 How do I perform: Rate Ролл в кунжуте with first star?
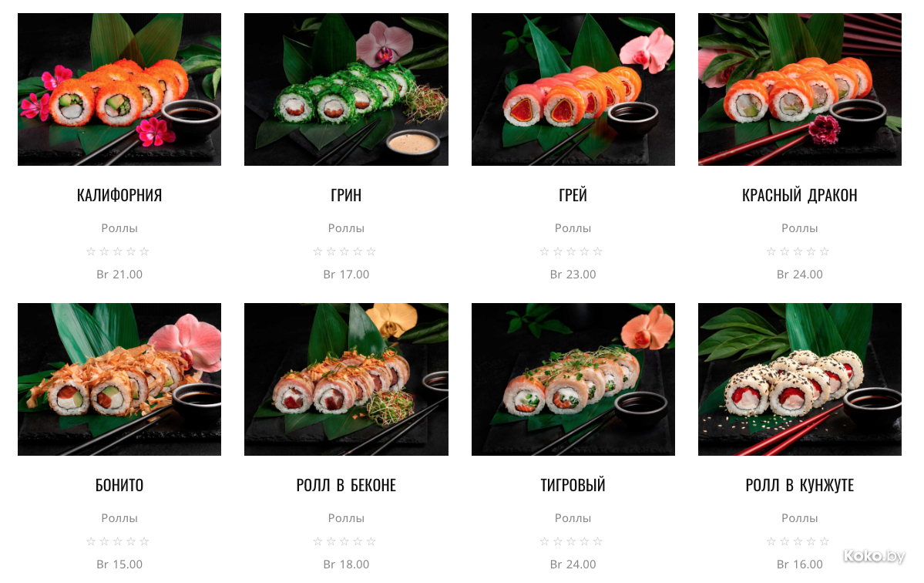click(771, 541)
